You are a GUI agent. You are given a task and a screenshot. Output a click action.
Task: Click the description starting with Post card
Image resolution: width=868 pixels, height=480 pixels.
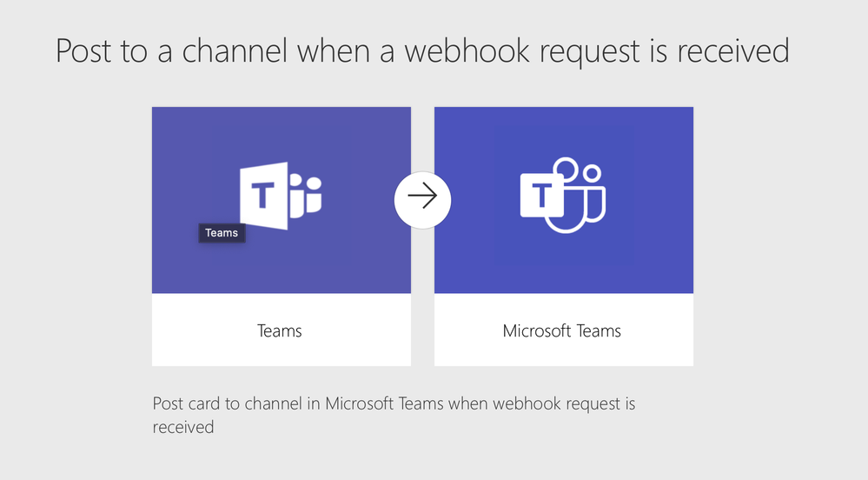point(394,415)
